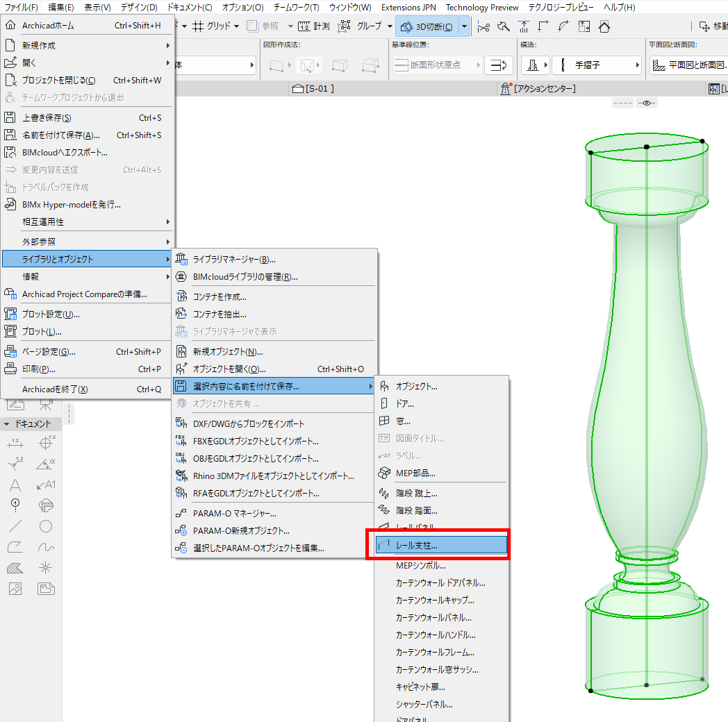Click the intersect corner icon
Image resolution: width=728 pixels, height=722 pixels.
543,27
